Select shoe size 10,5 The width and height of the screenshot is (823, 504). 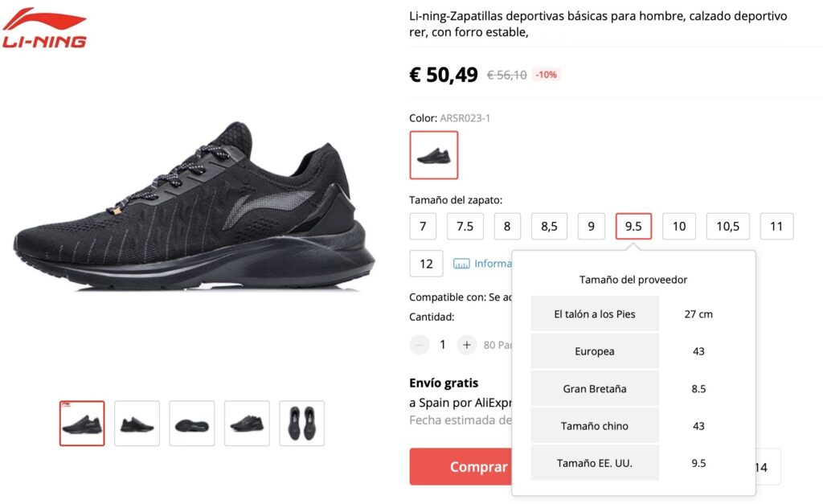tap(728, 226)
